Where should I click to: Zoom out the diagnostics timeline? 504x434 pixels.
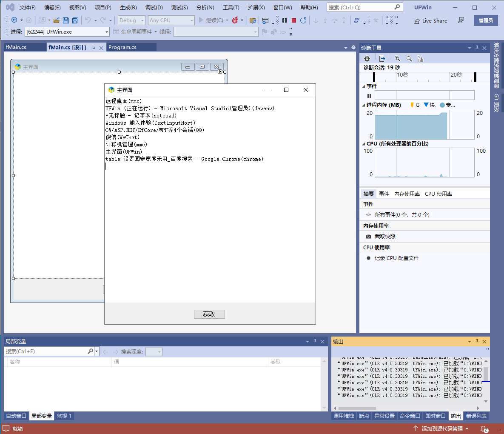[x=409, y=59]
